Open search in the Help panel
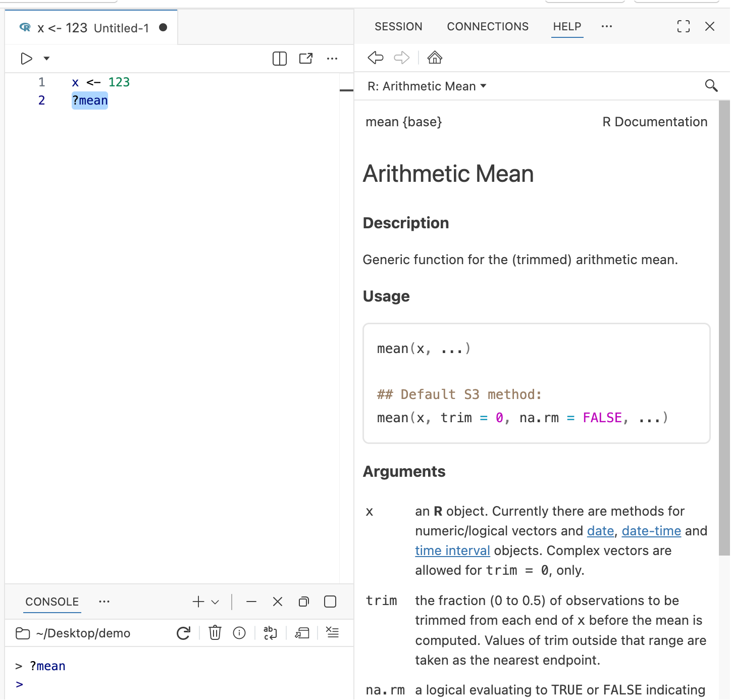Viewport: 731px width, 700px height. [711, 85]
